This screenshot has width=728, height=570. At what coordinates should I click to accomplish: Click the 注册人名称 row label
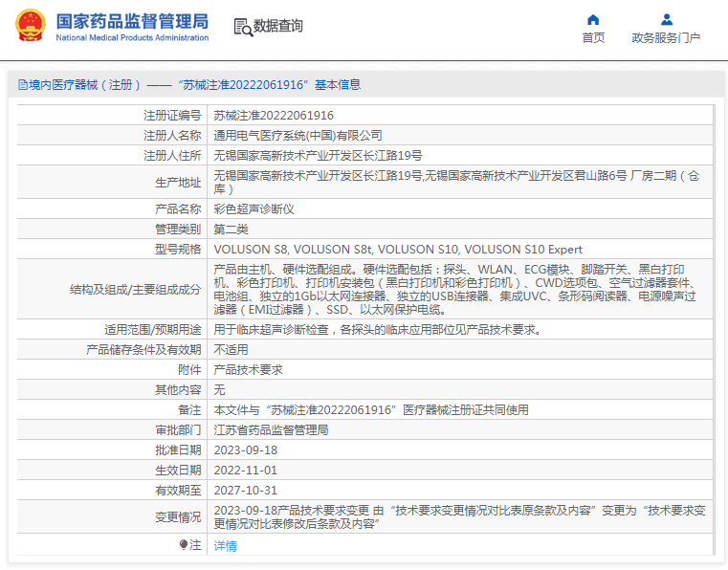[x=172, y=135]
